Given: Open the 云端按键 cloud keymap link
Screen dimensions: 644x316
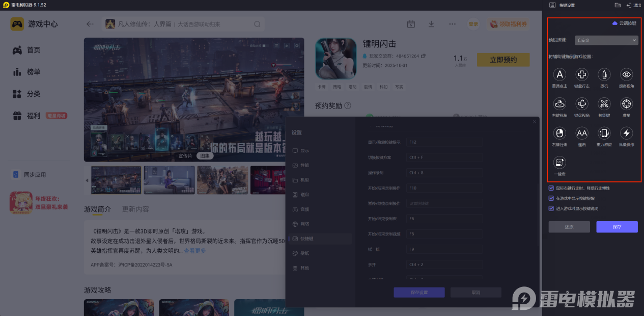Looking at the screenshot, I should (x=624, y=23).
